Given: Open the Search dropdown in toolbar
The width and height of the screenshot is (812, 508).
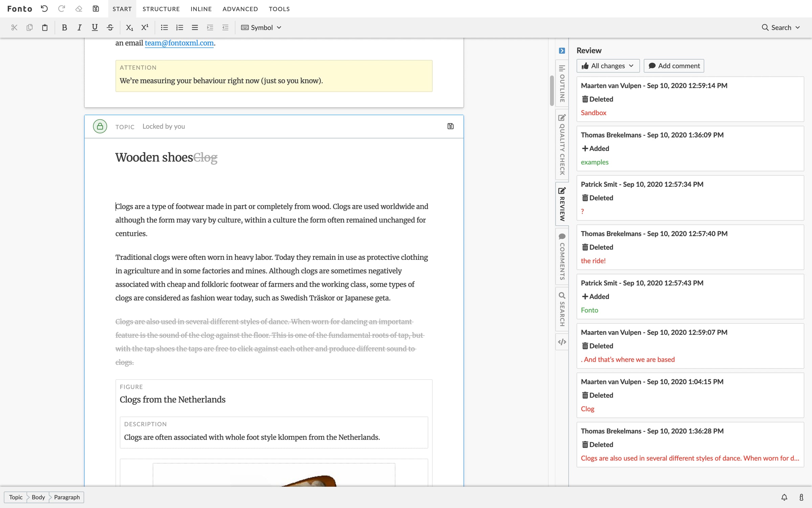Looking at the screenshot, I should click(781, 27).
